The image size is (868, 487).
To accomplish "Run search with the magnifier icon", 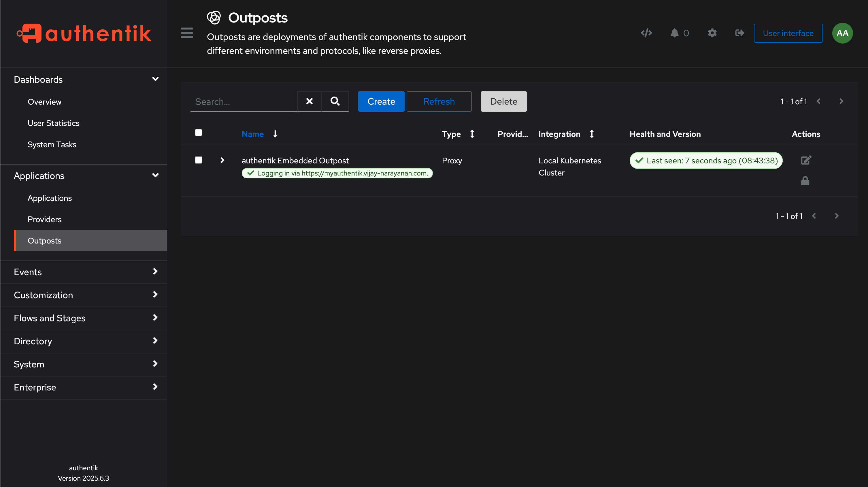I will coord(335,101).
